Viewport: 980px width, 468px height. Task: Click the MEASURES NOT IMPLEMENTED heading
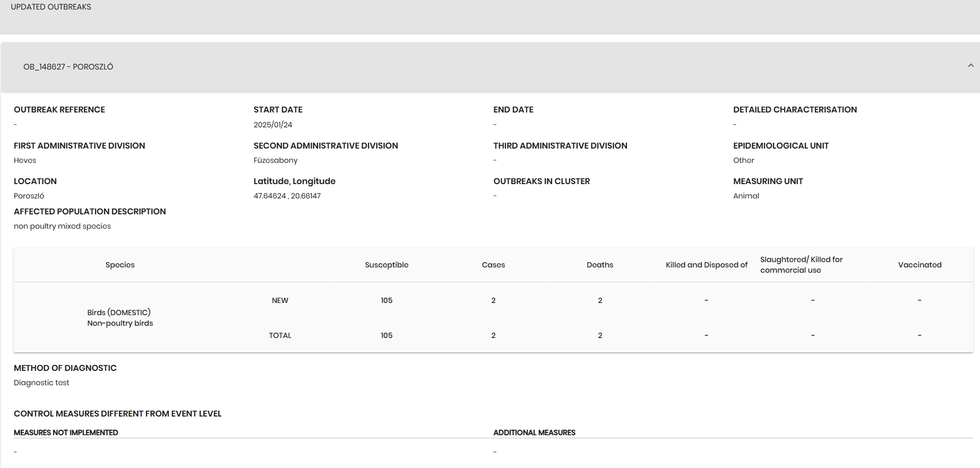point(66,432)
